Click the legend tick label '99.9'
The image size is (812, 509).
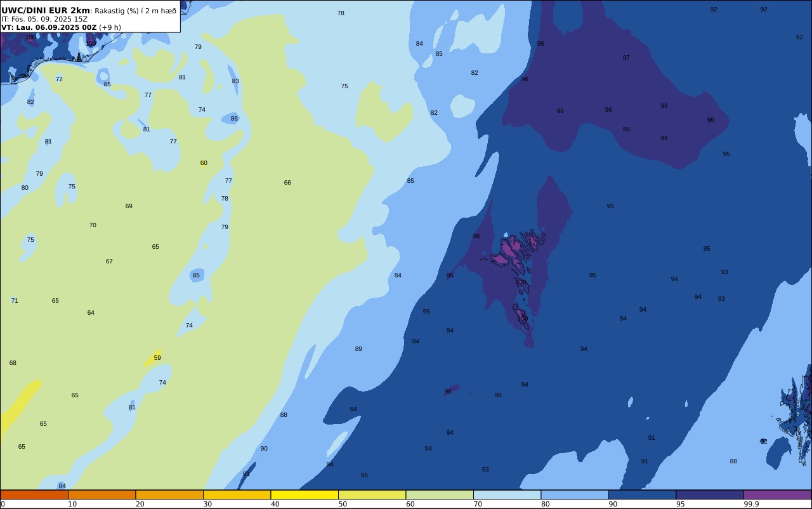751,504
